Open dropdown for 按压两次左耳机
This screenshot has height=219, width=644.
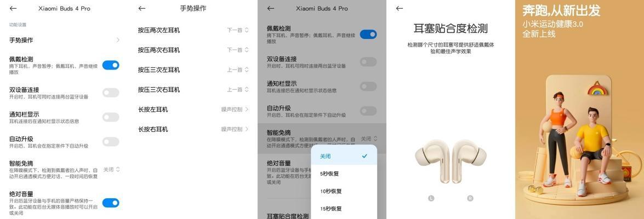pyautogui.click(x=238, y=30)
